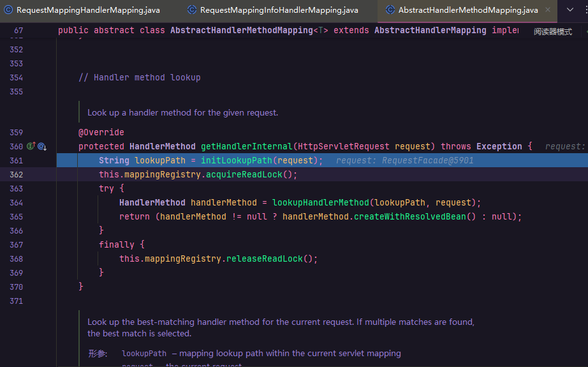Click the acquireReadLock method call
588x367 pixels.
tap(244, 174)
